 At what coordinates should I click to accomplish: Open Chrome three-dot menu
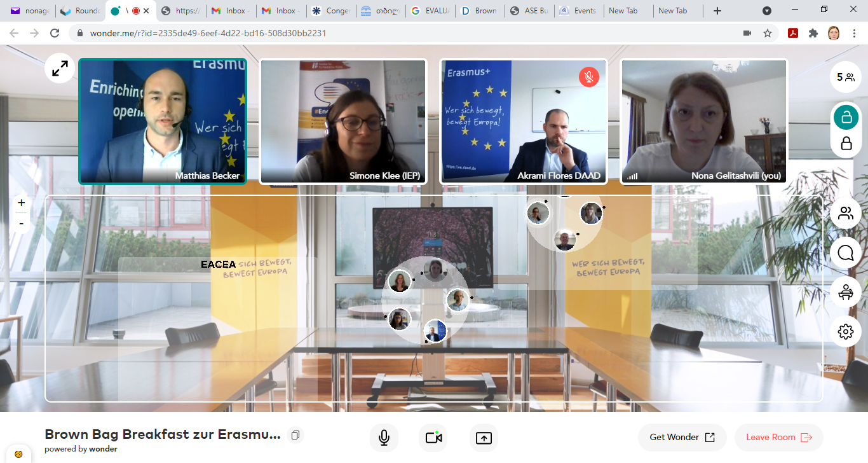pyautogui.click(x=855, y=33)
